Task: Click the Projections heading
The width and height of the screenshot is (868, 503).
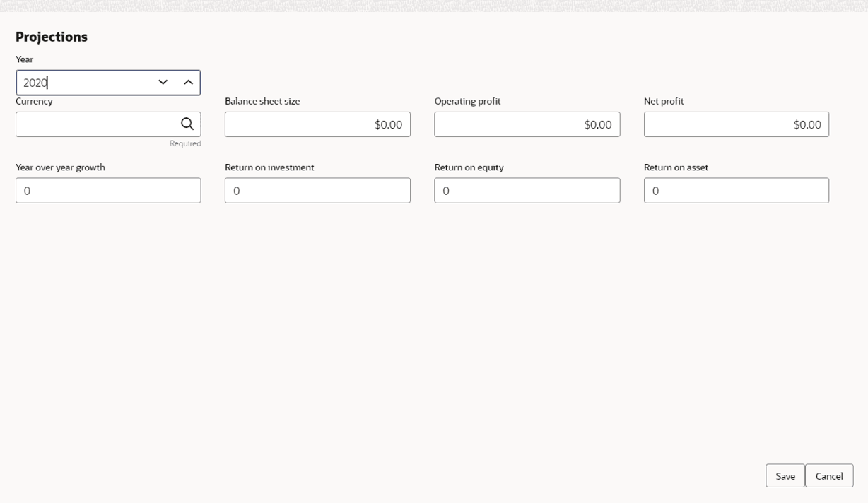Action: tap(52, 37)
